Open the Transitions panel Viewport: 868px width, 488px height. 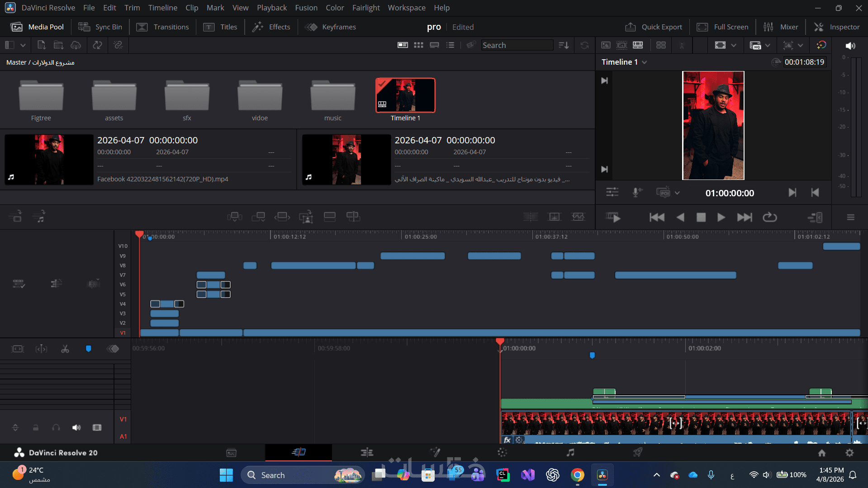pos(162,27)
